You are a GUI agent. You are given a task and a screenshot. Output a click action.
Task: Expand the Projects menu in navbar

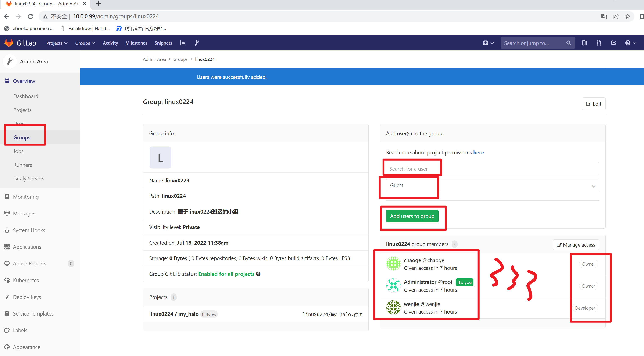tap(57, 43)
